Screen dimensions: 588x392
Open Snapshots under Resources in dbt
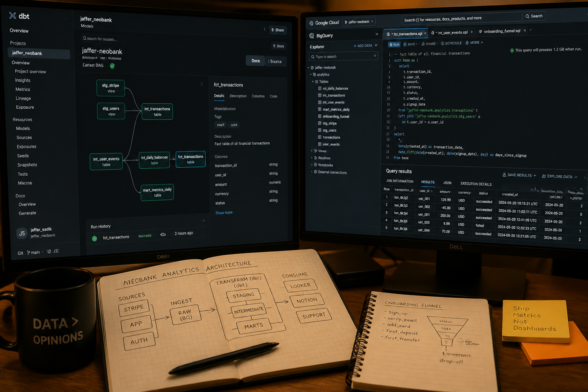27,165
